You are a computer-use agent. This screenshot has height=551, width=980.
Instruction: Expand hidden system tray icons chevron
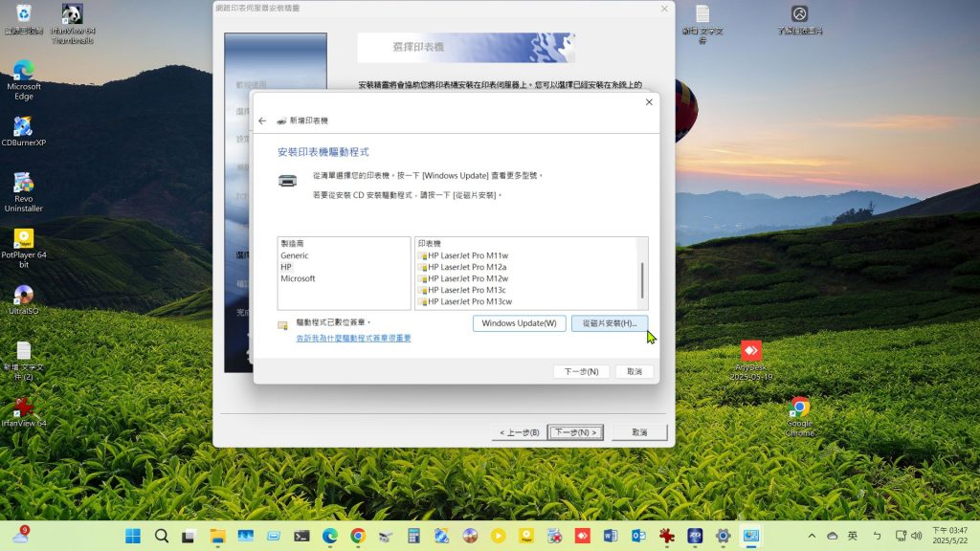813,536
